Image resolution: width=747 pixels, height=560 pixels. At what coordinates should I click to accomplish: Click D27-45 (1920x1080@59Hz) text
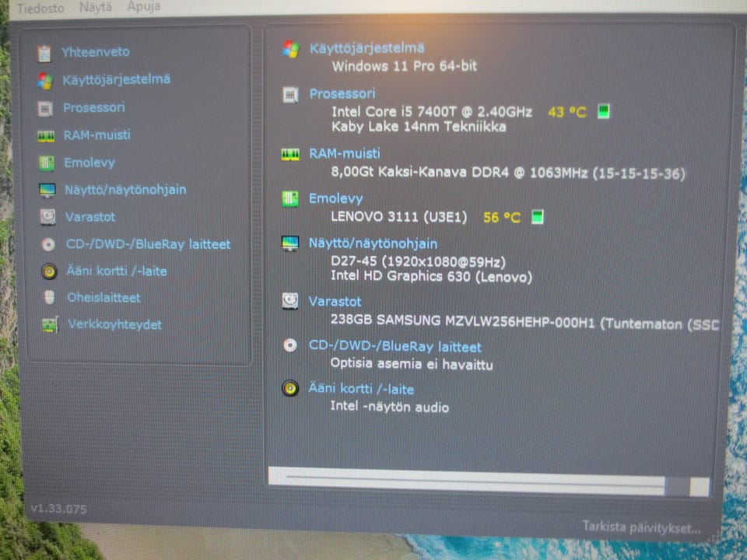418,261
